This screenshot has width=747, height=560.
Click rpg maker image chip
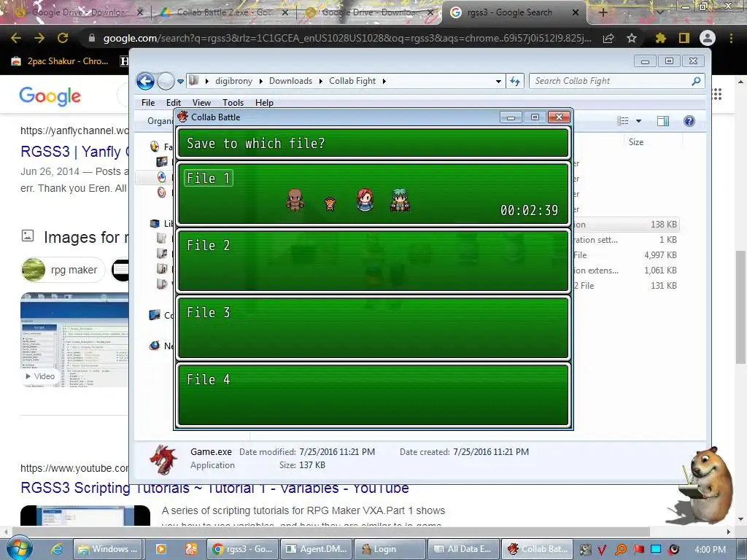(x=63, y=270)
